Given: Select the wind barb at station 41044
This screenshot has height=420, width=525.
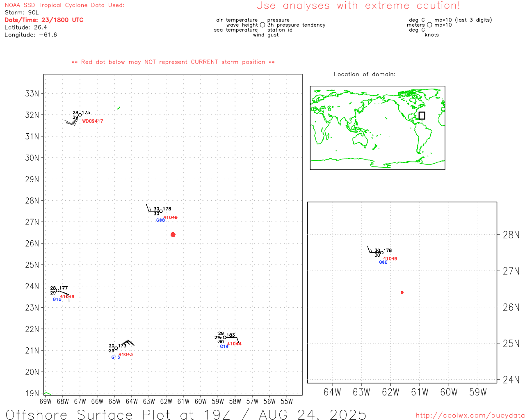Looking at the screenshot, I should (233, 340).
